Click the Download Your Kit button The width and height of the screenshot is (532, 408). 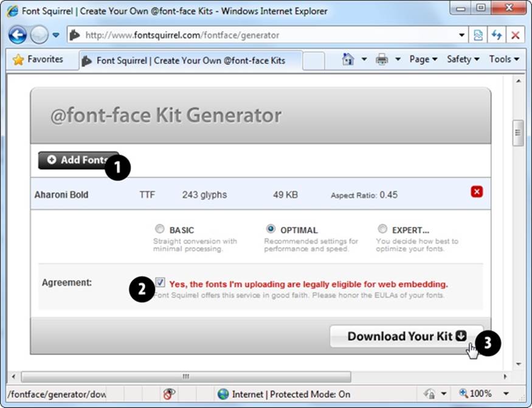(x=407, y=336)
